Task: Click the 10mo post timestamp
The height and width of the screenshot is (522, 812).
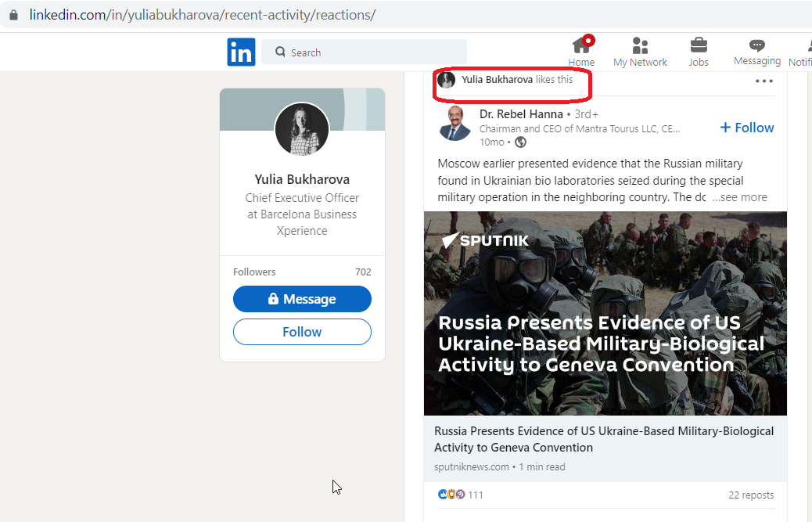Action: click(491, 142)
